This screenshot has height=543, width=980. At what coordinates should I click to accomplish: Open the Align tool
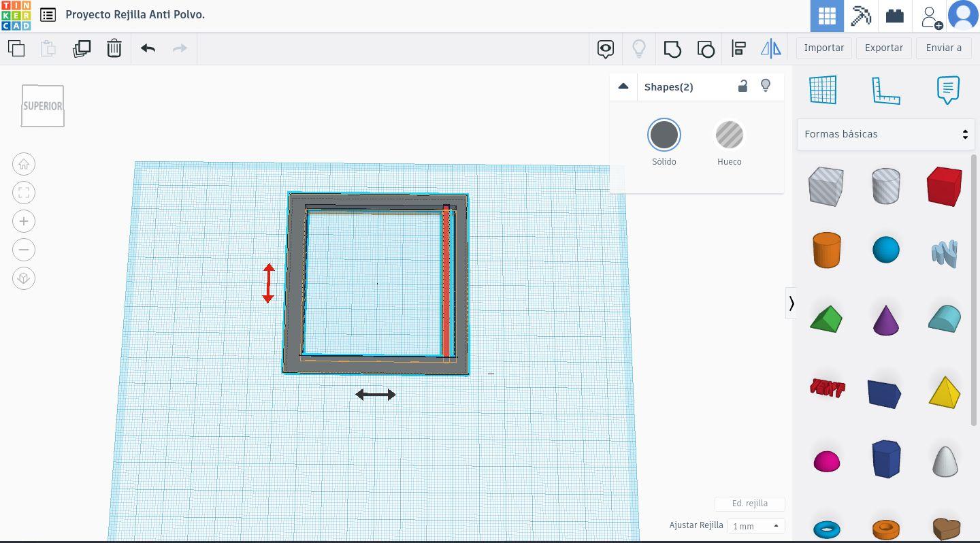click(738, 48)
